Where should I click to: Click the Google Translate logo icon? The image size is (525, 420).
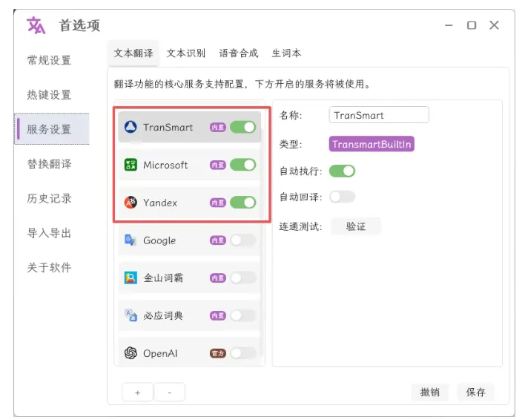pyautogui.click(x=131, y=240)
